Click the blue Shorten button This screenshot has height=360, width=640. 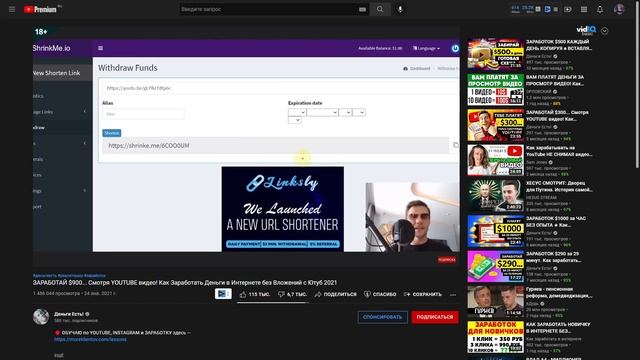pyautogui.click(x=111, y=133)
